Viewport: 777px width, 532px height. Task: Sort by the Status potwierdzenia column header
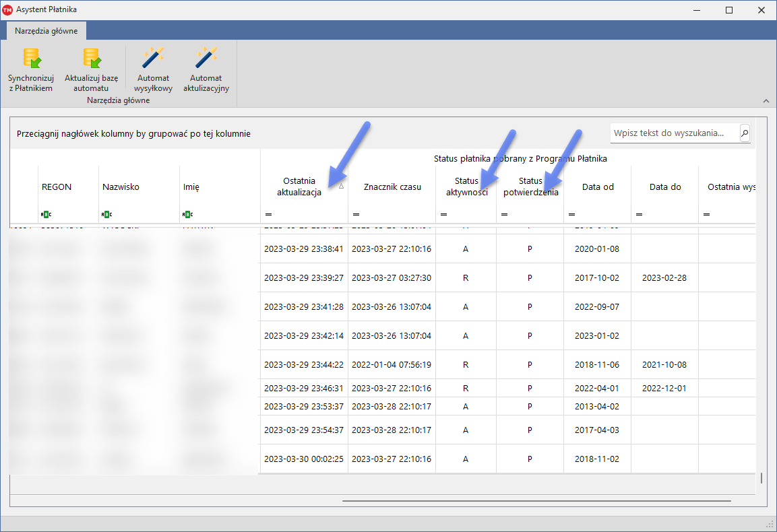pos(530,187)
